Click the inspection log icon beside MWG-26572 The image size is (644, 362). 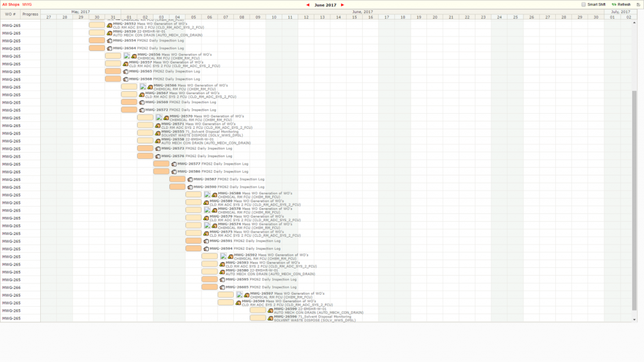click(142, 110)
